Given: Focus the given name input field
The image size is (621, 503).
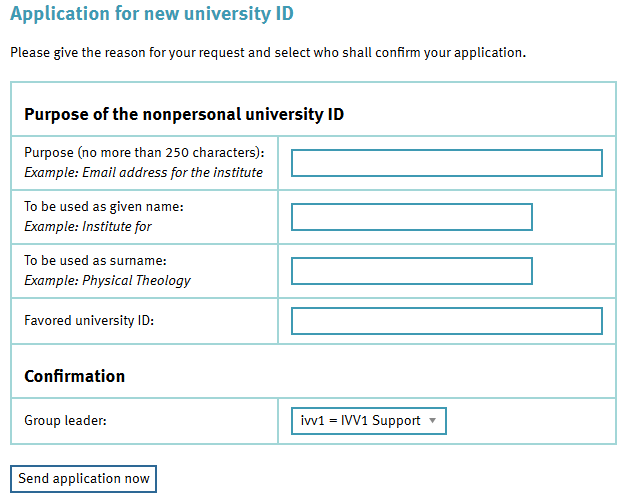Looking at the screenshot, I should (x=411, y=217).
